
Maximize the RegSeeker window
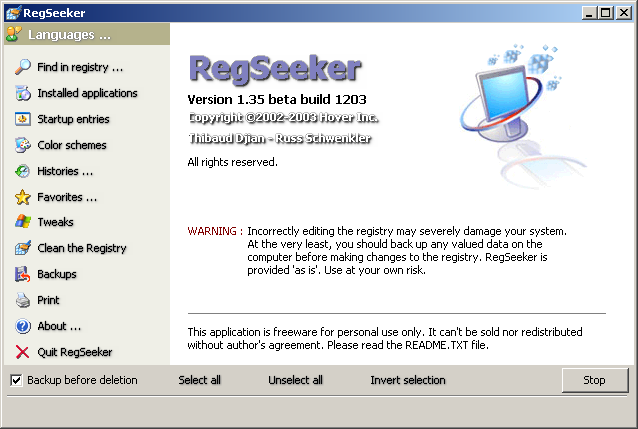pyautogui.click(x=607, y=12)
